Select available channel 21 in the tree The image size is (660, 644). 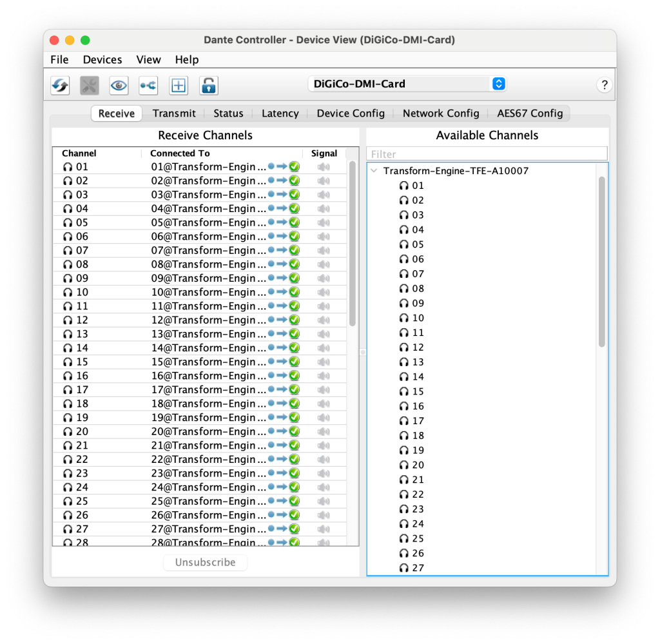418,480
